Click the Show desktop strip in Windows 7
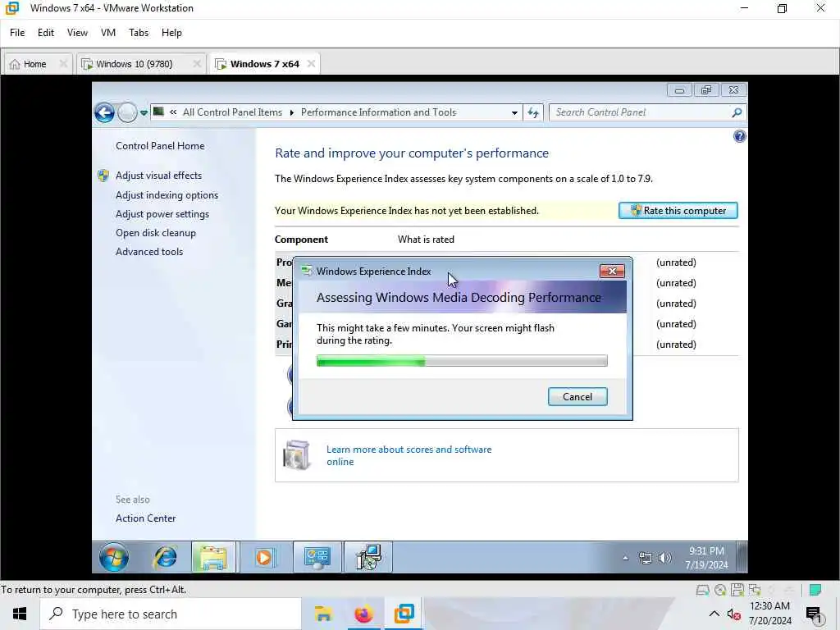The height and width of the screenshot is (630, 840). (x=742, y=557)
